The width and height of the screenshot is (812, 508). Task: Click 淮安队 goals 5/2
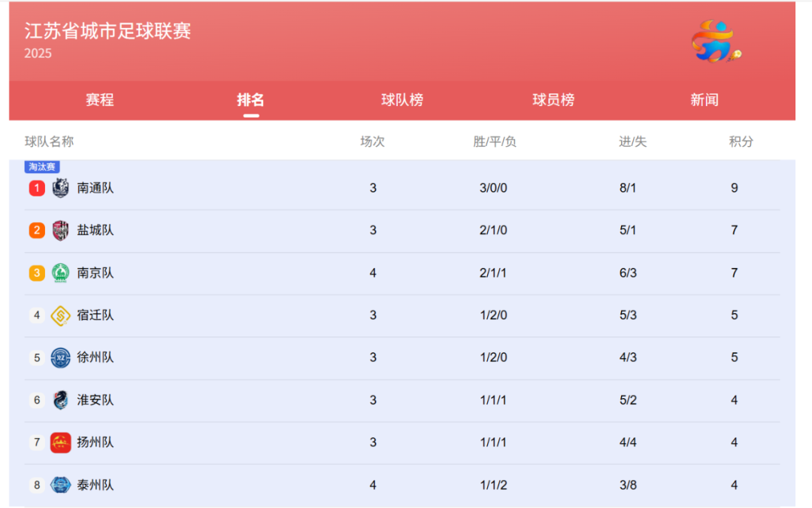pos(628,400)
